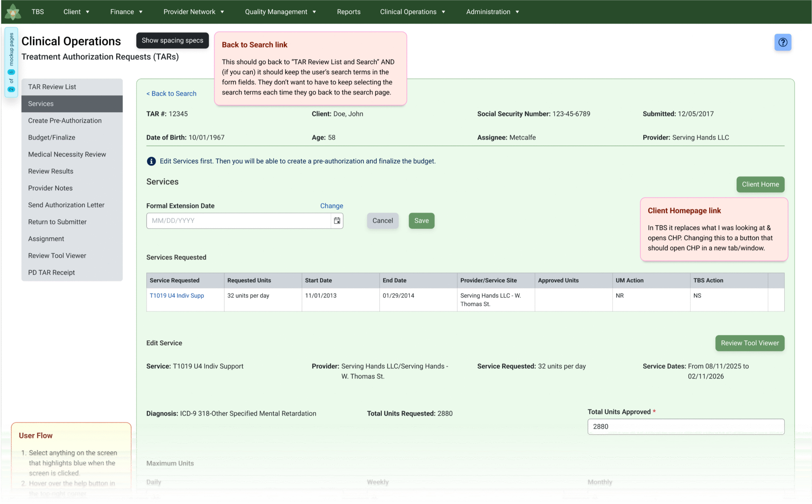Expand the Clinical Operations nav dropdown
Image resolution: width=812 pixels, height=504 pixels.
pos(413,12)
